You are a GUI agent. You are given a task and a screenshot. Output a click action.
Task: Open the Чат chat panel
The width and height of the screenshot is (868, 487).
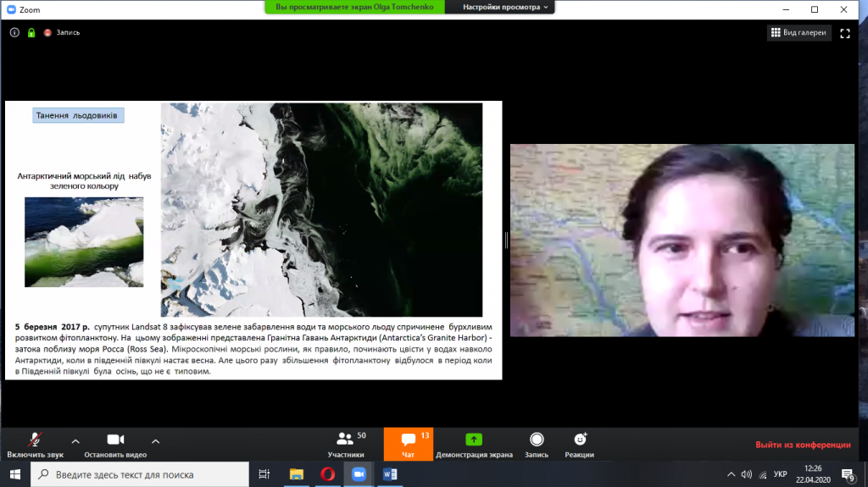[408, 445]
